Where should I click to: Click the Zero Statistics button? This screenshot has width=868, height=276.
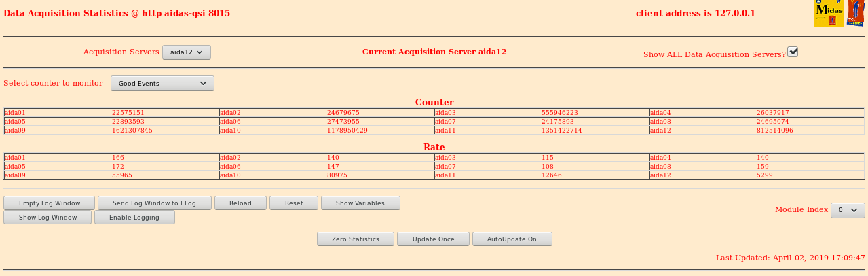pos(355,239)
